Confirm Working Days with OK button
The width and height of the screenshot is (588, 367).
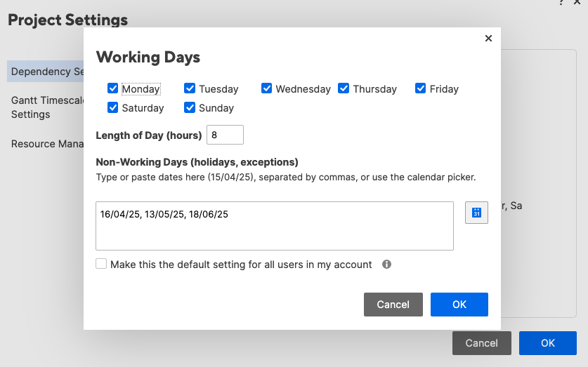pyautogui.click(x=459, y=305)
